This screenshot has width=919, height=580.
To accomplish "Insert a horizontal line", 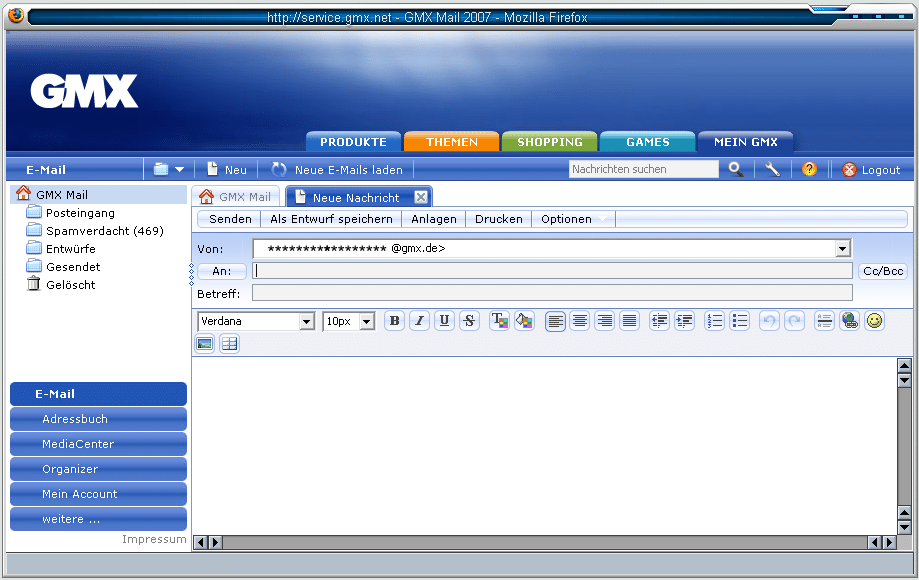I will [x=824, y=321].
